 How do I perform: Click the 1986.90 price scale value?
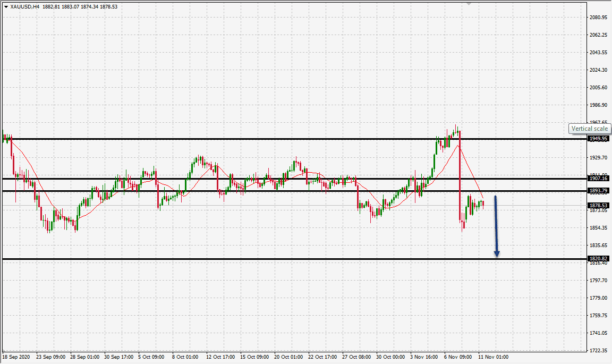(x=598, y=105)
